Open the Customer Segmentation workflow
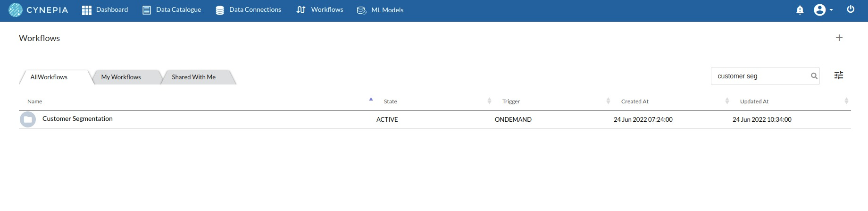Image resolution: width=868 pixels, height=211 pixels. point(77,119)
